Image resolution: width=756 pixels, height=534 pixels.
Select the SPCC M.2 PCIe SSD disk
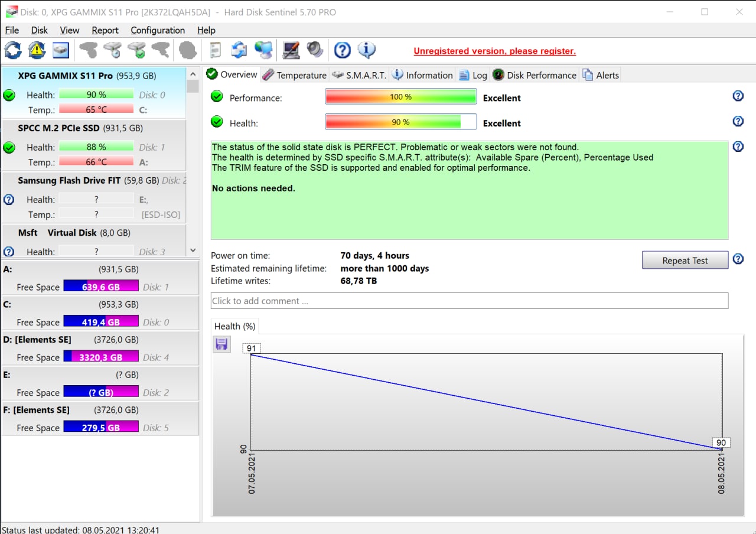[x=93, y=145]
